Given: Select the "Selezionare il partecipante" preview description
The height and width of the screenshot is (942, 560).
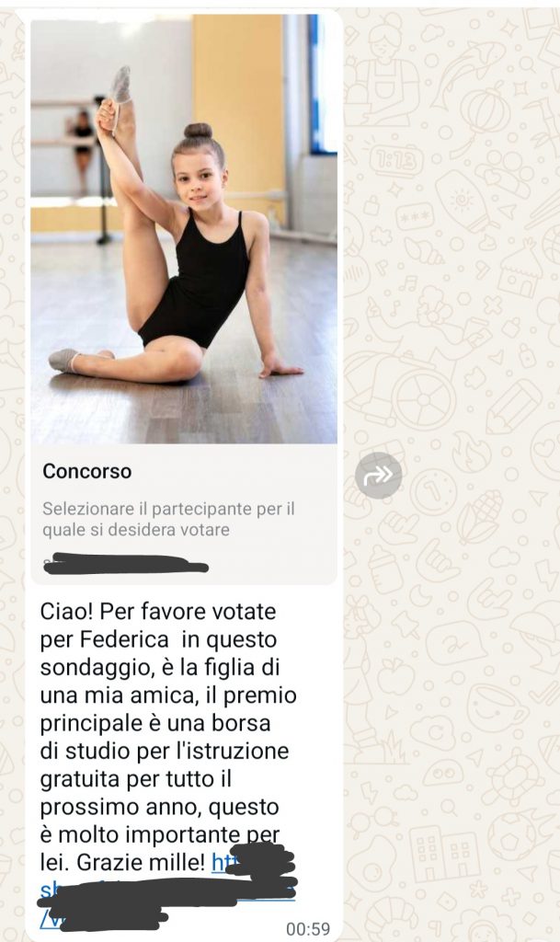Looking at the screenshot, I should click(168, 519).
